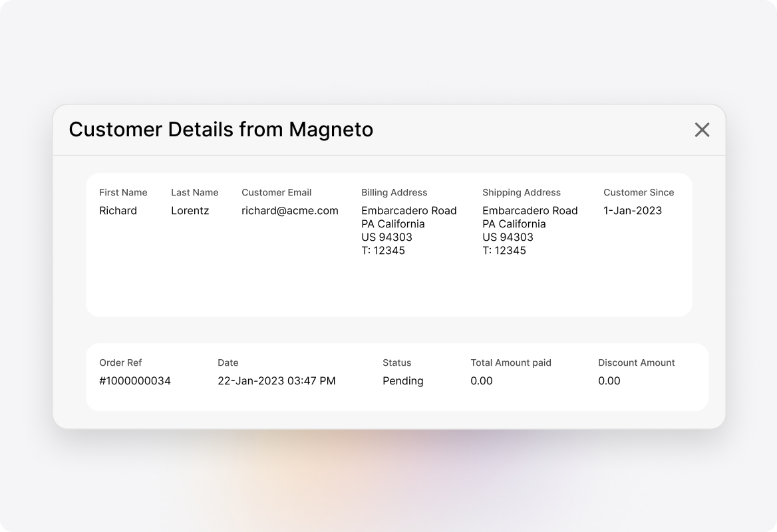Click the Customer Email column header
Viewport: 777px width, 532px height.
point(276,192)
